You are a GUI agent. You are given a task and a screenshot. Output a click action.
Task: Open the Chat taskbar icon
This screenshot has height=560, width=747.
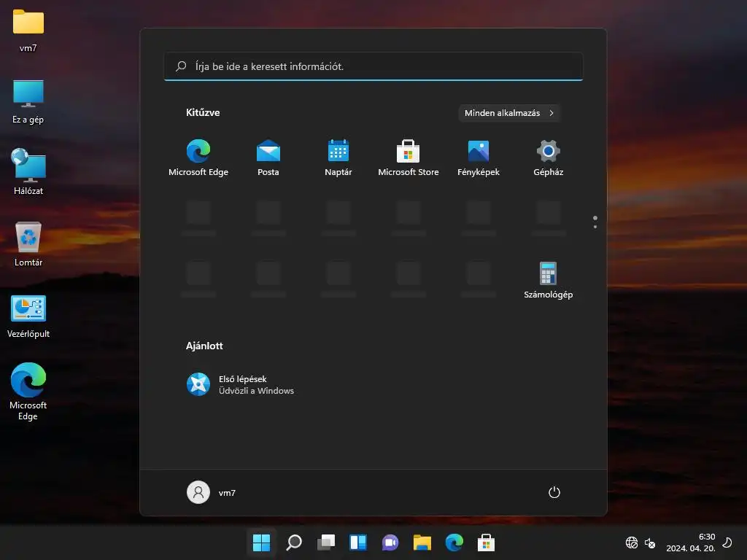pos(390,542)
